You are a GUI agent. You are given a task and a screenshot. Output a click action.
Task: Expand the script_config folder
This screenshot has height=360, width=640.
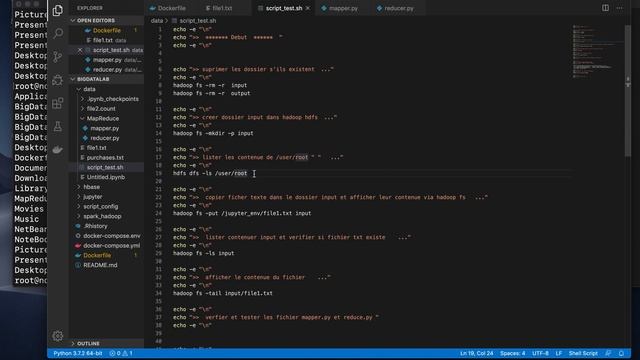tap(107, 207)
